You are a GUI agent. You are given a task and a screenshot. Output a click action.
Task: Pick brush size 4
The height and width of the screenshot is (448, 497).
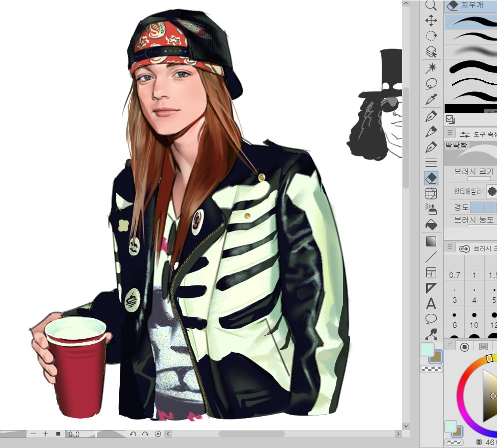474,293
